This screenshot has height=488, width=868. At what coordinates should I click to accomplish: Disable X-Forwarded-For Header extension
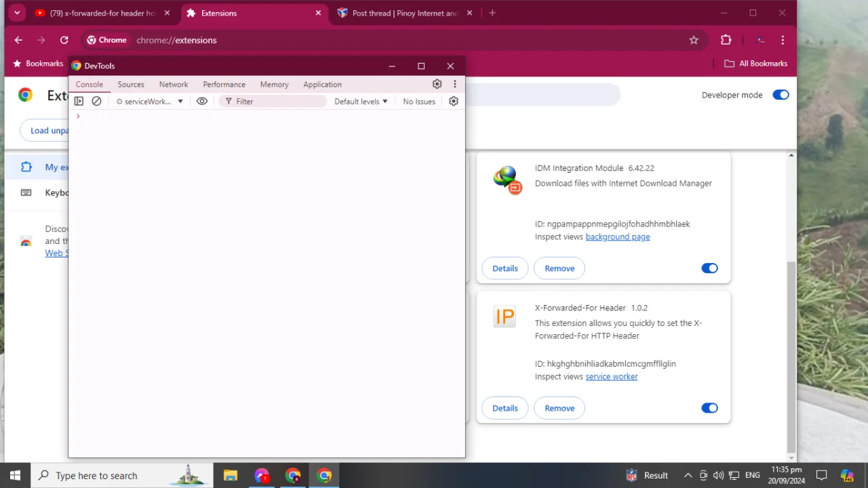(x=709, y=408)
